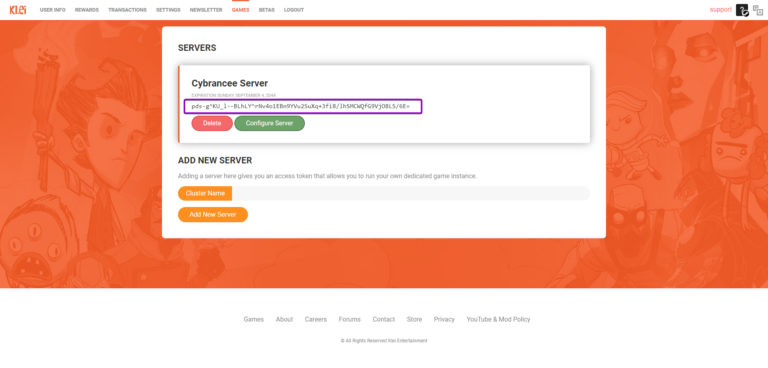
Task: Click the language switch icon
Action: pyautogui.click(x=758, y=10)
